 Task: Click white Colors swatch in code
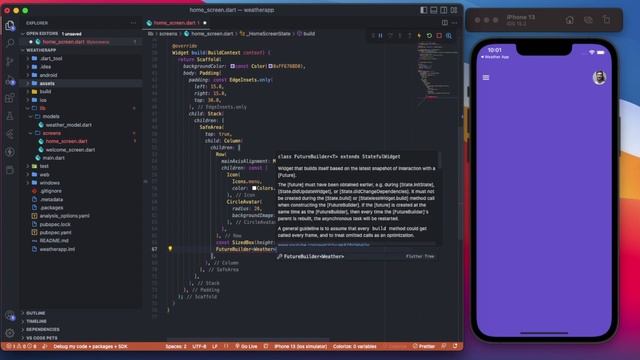click(254, 188)
